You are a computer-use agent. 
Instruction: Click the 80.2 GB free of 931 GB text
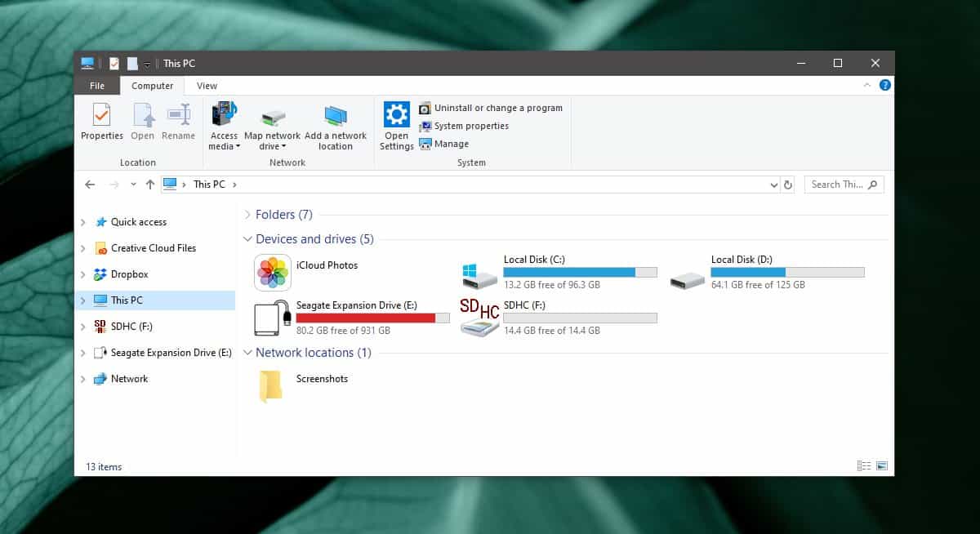[343, 331]
